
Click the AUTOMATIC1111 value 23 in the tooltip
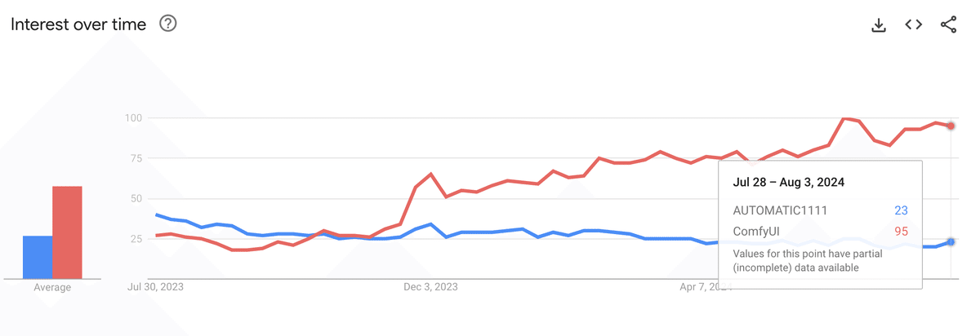tap(901, 210)
